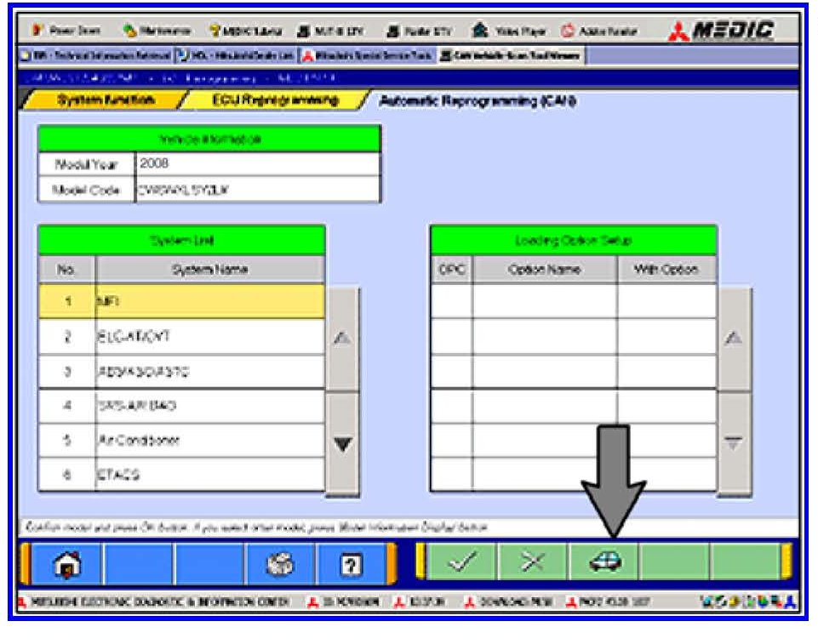Image resolution: width=818 pixels, height=644 pixels.
Task: Select Air Conditioner system in list
Action: 209,442
